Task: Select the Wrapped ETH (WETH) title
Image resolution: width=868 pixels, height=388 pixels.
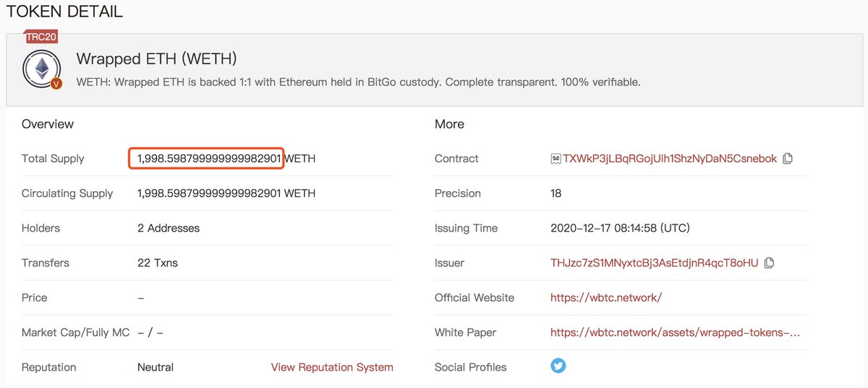Action: click(156, 59)
